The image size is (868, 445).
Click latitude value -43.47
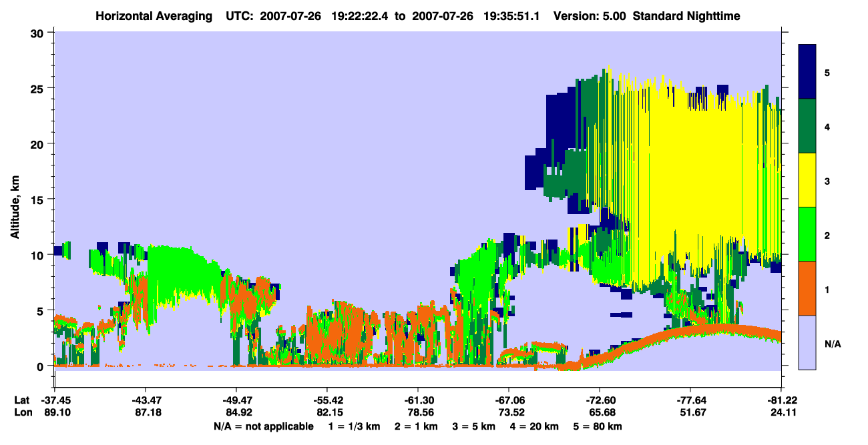click(x=146, y=400)
